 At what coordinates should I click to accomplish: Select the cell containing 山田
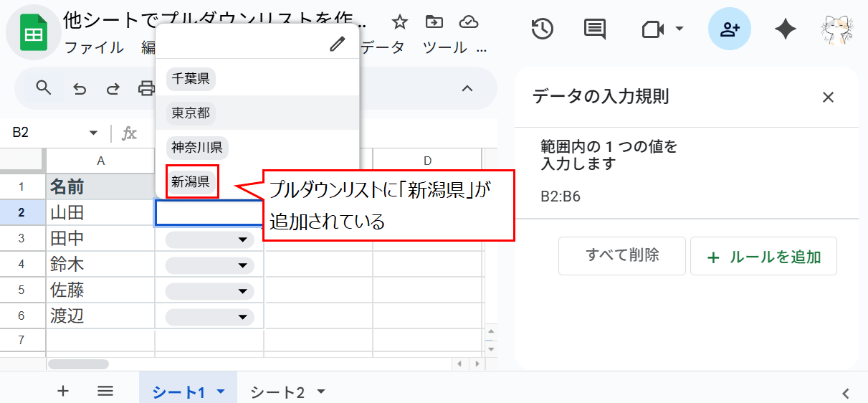coord(101,213)
